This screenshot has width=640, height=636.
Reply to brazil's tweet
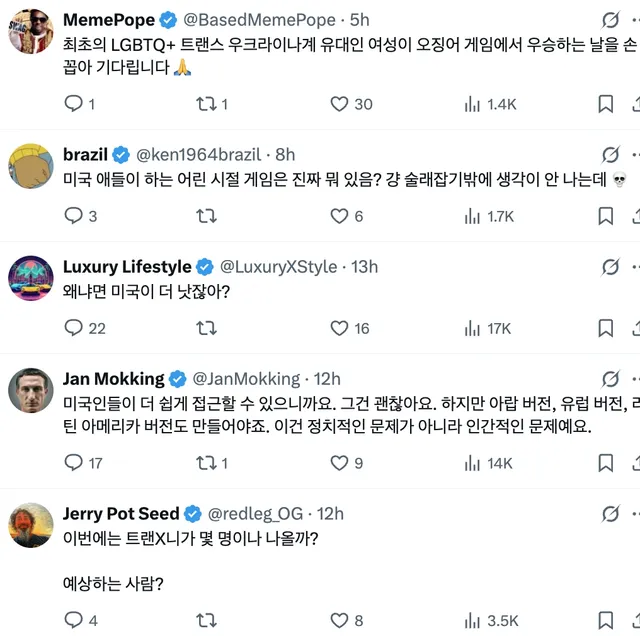pyautogui.click(x=74, y=216)
